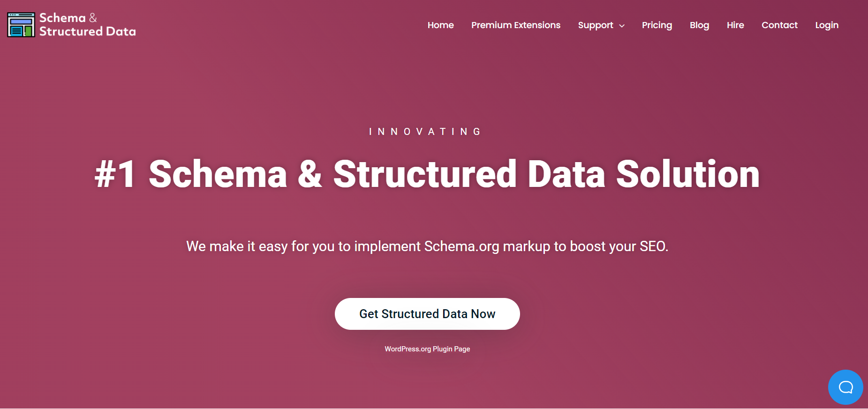Click the ampersand in the hero heading
The height and width of the screenshot is (409, 868).
[x=310, y=174]
